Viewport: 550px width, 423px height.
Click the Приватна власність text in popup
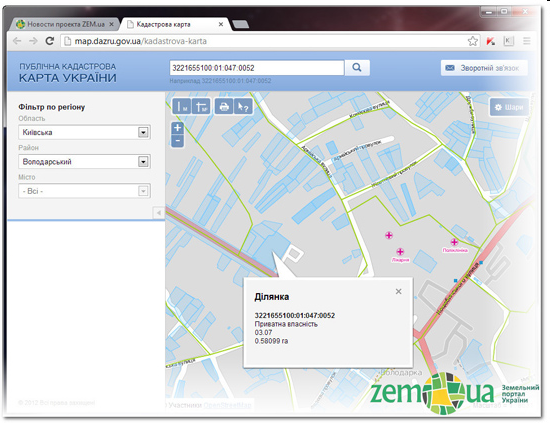click(286, 324)
